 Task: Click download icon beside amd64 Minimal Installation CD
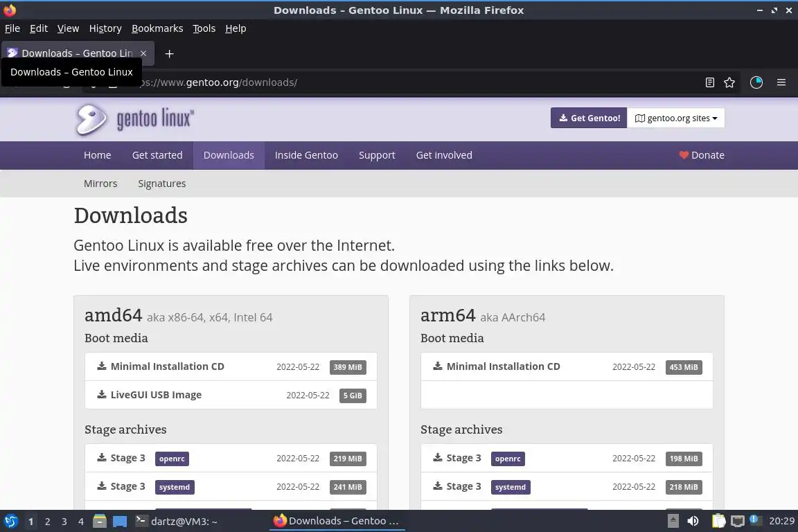[102, 366]
